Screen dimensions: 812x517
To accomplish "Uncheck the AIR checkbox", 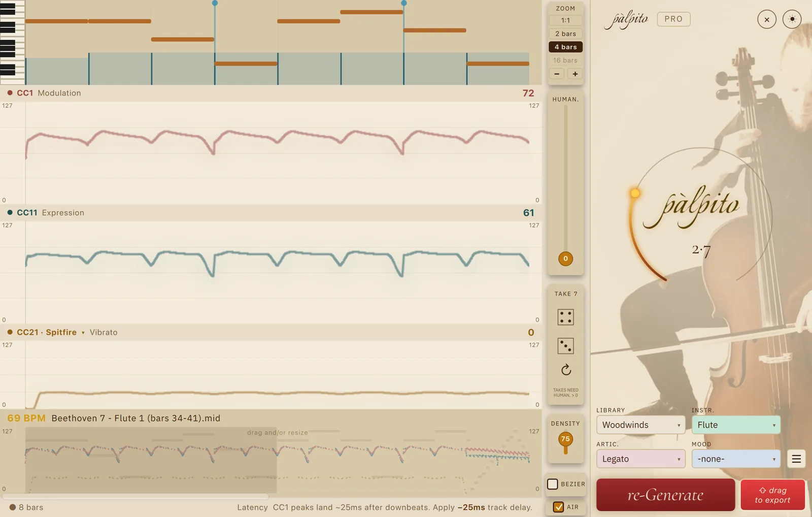I will coord(558,507).
